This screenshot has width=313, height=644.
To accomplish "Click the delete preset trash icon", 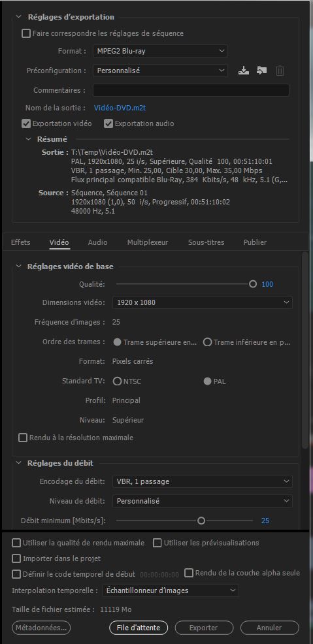I will point(280,71).
